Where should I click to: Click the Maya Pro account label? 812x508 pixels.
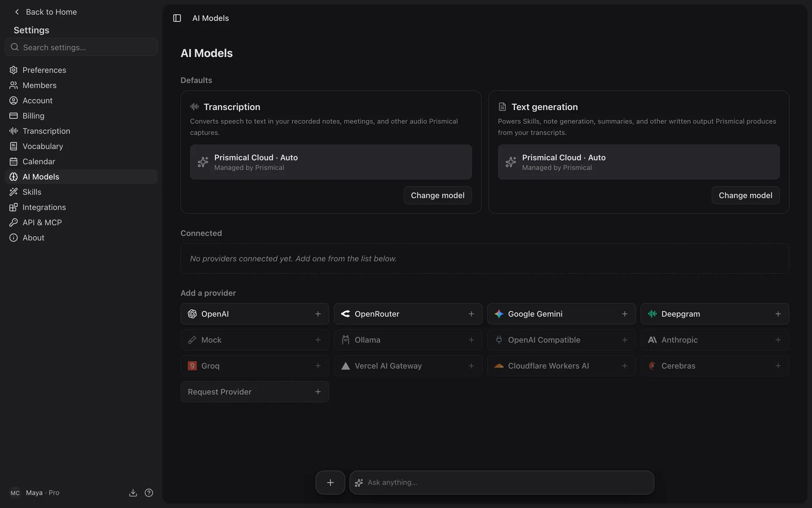click(42, 493)
